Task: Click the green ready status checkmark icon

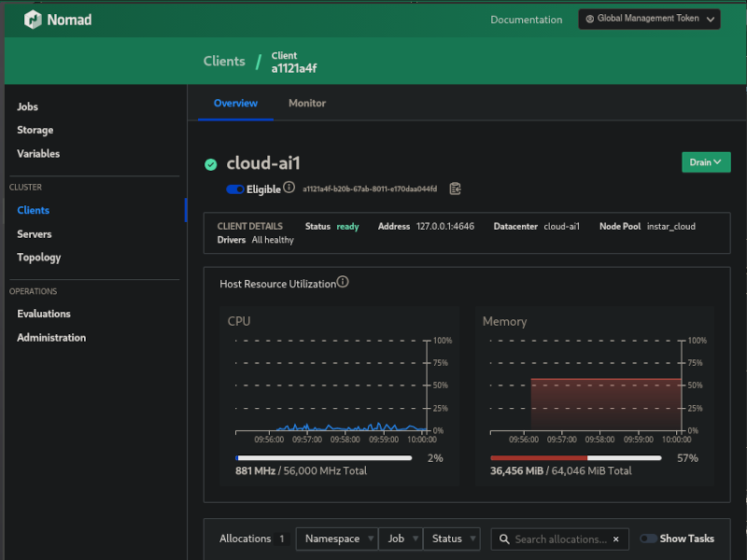Action: [x=211, y=165]
